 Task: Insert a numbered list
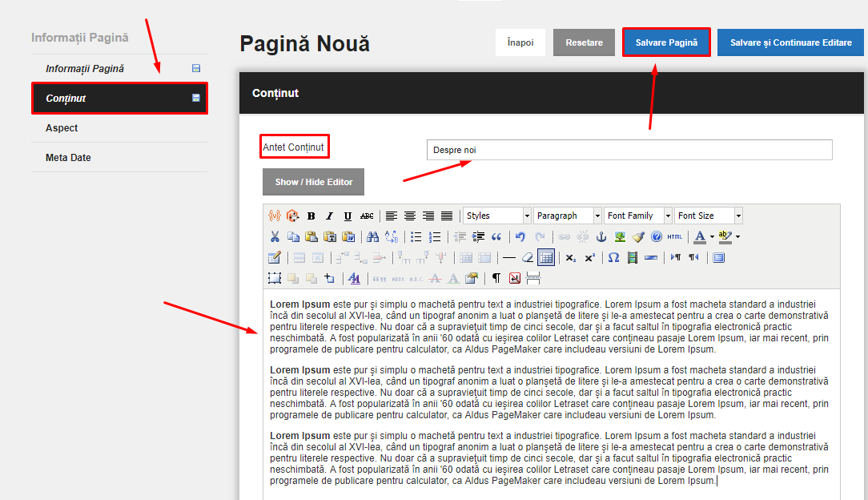[x=435, y=237]
